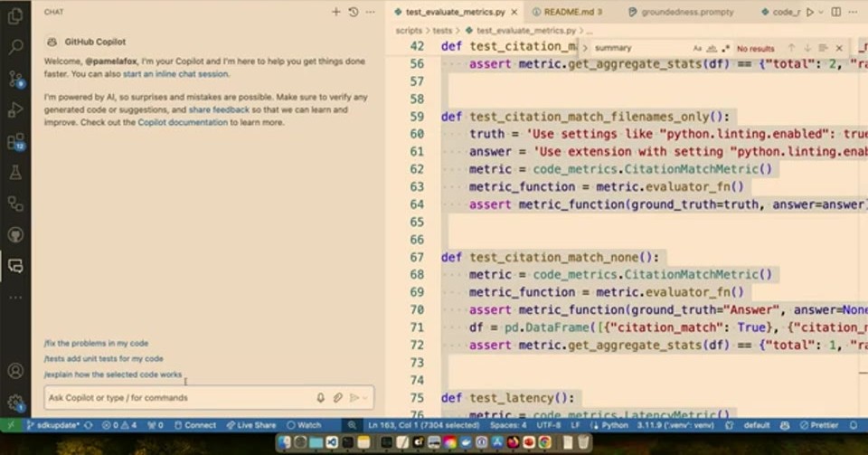
Task: Select interpreter 3.11.9 ('venv': venv)
Action: 675,425
